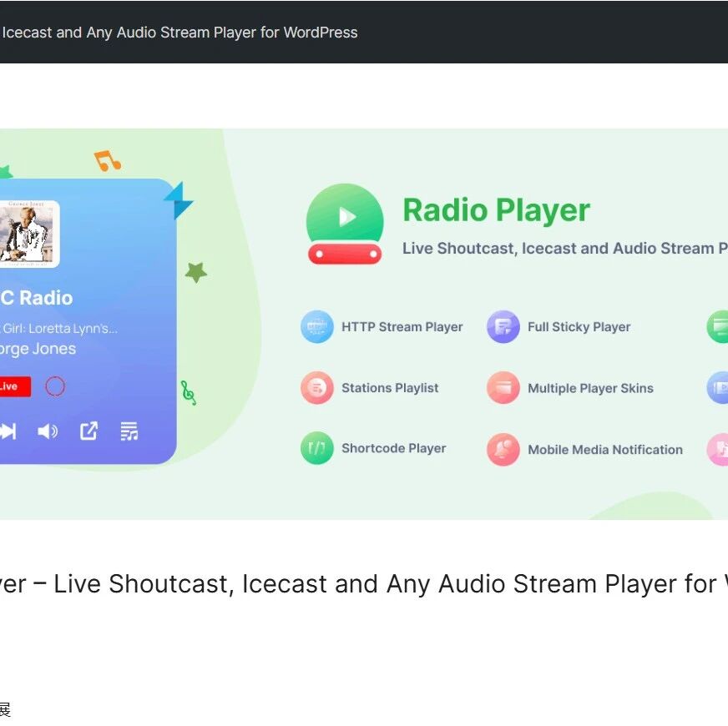Viewport: 728px width, 726px height.
Task: Click the 'orge Jones' artist name in player
Action: (38, 349)
